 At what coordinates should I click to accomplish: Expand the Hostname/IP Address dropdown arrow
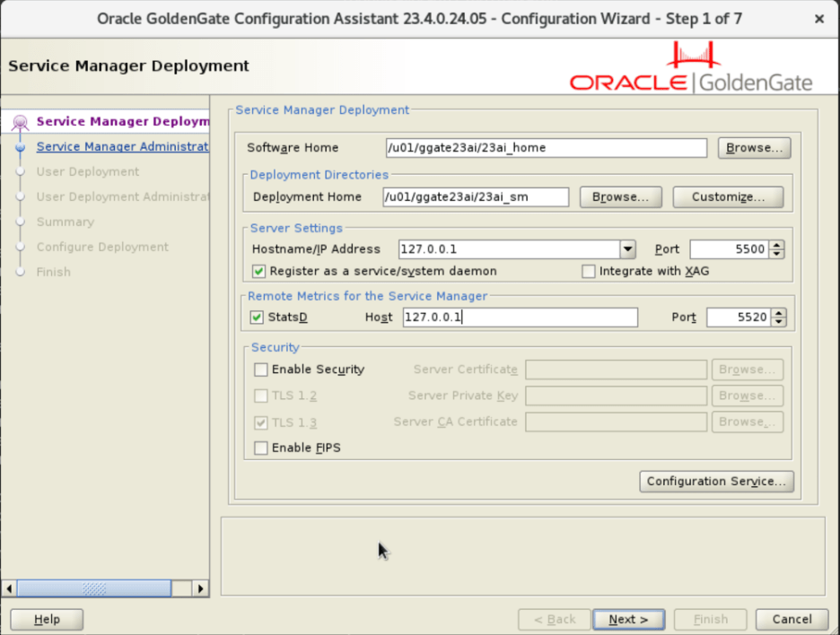[627, 249]
